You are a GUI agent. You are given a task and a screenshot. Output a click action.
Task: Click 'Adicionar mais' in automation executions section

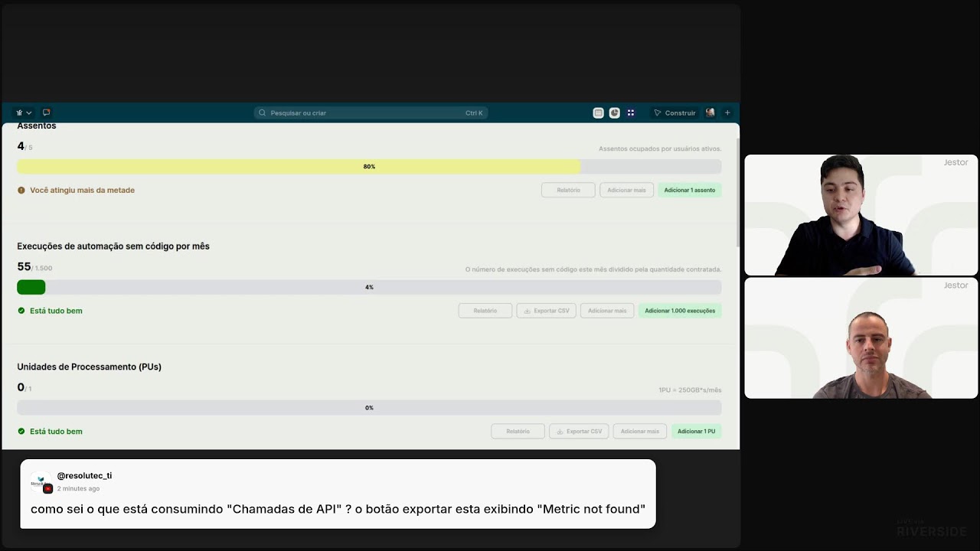pyautogui.click(x=607, y=311)
